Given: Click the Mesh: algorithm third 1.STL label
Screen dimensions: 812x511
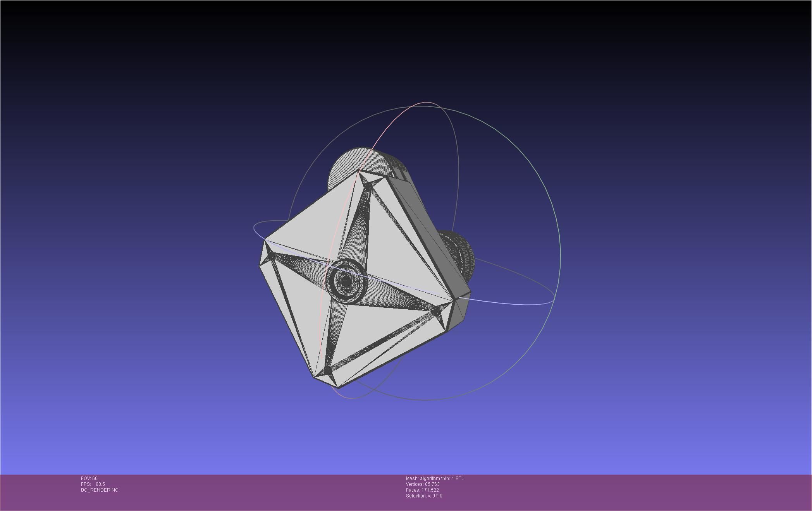Looking at the screenshot, I should [435, 478].
